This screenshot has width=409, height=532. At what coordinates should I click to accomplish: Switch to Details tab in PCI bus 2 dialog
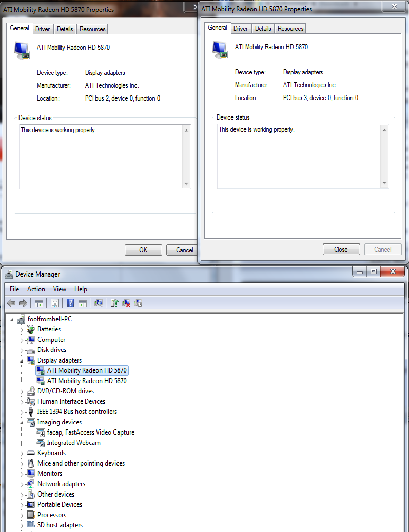tap(65, 29)
